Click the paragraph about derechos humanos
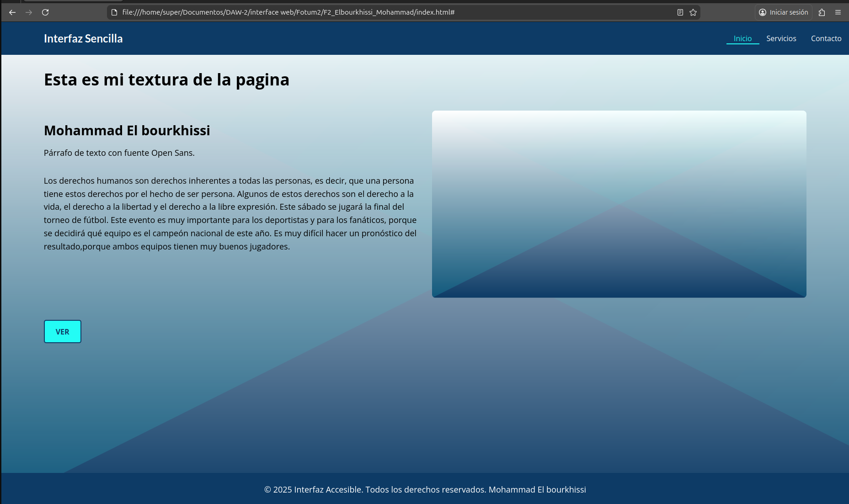 (230, 213)
